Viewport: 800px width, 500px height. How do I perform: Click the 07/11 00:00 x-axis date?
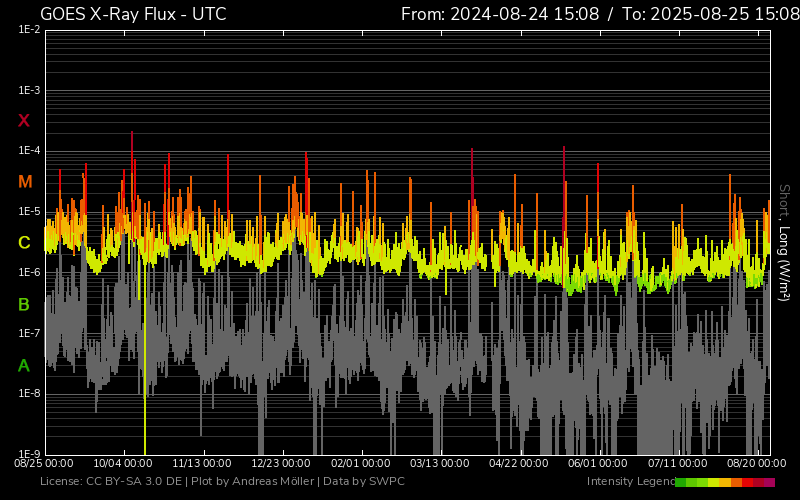(x=678, y=464)
